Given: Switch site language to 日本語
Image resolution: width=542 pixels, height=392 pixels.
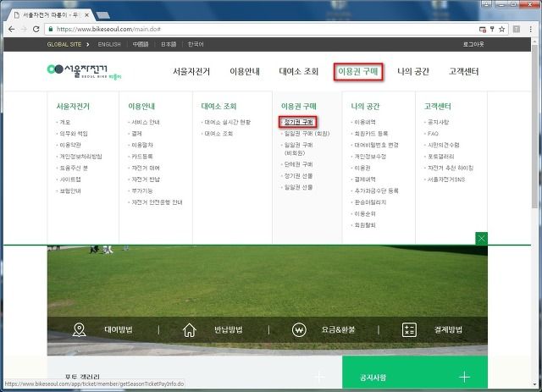Looking at the screenshot, I should 169,44.
